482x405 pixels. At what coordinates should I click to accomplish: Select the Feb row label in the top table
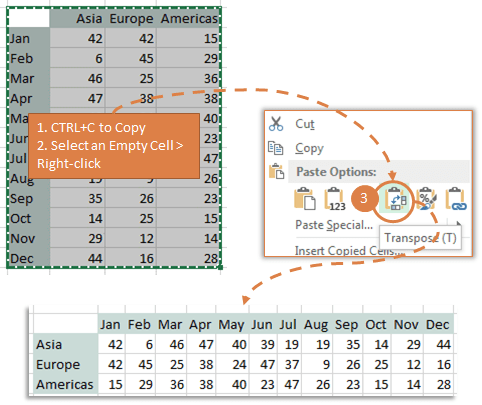coord(29,58)
